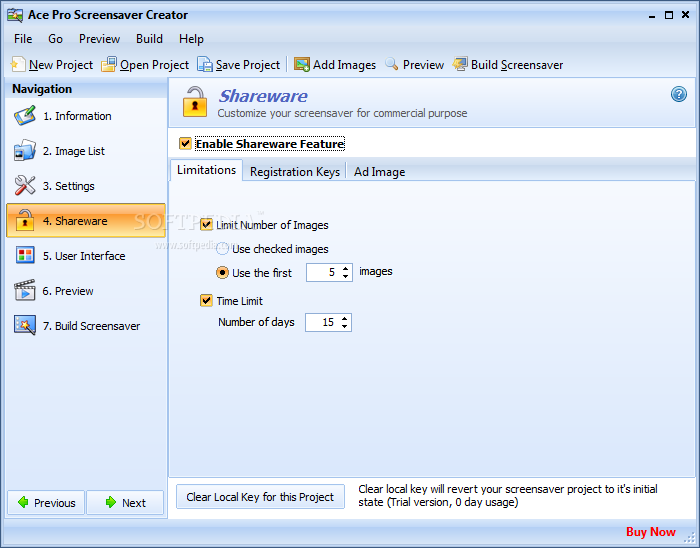
Task: Click the green arrow on the Previous button
Action: pyautogui.click(x=23, y=502)
